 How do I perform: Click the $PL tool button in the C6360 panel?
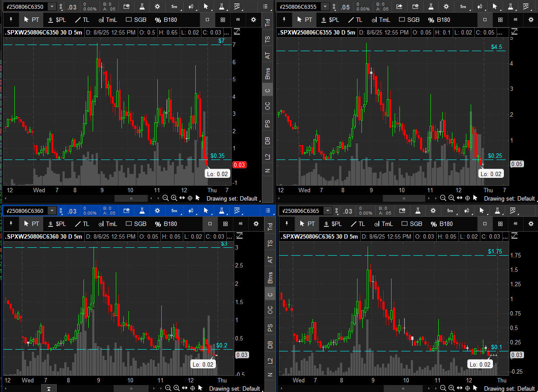pyautogui.click(x=57, y=224)
